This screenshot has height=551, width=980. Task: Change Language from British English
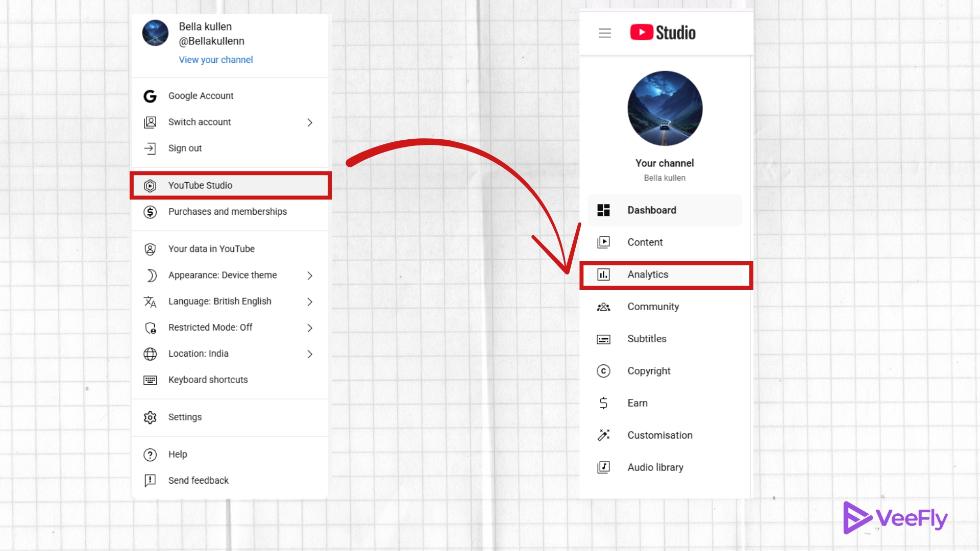tap(309, 302)
